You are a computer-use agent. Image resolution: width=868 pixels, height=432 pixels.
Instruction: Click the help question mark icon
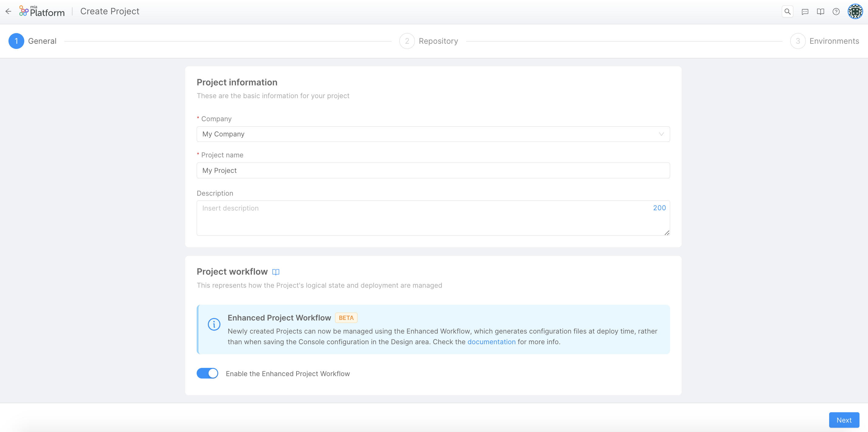[x=836, y=11]
